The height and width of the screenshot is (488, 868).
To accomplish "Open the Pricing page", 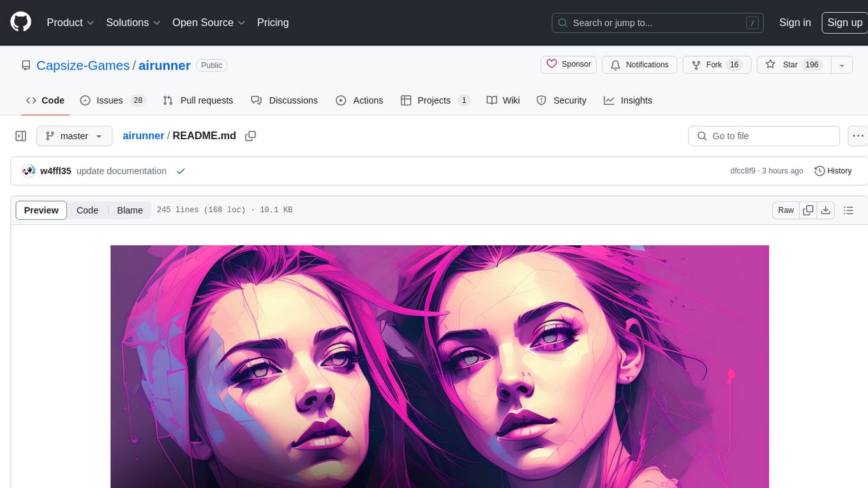I will coord(273,22).
